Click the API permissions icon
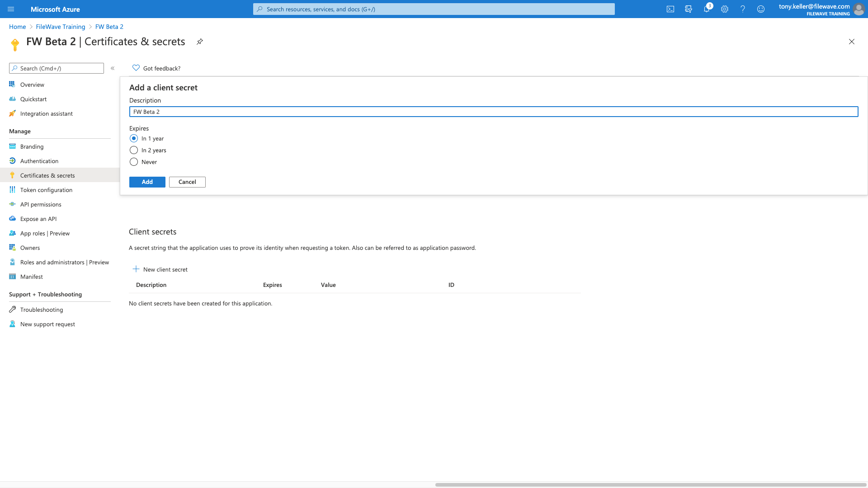The width and height of the screenshot is (868, 488). (x=13, y=204)
